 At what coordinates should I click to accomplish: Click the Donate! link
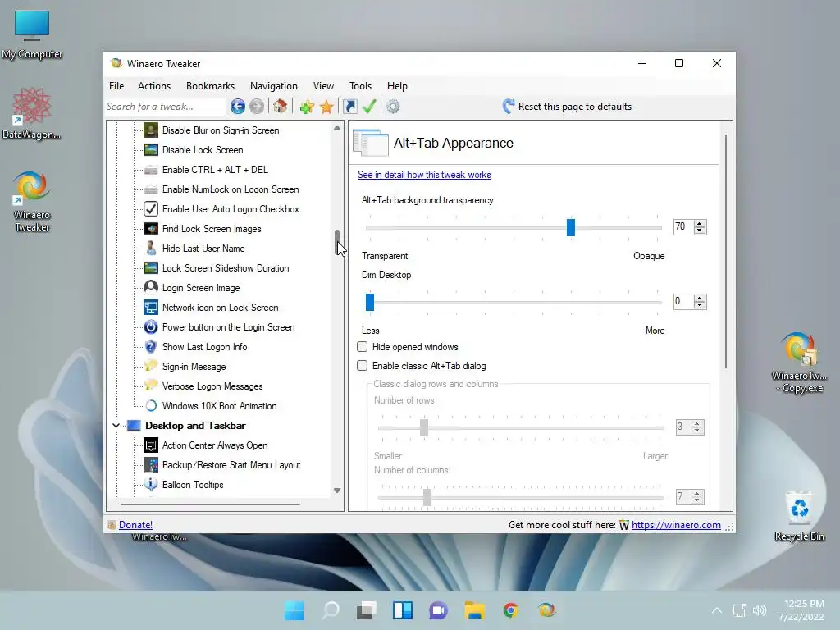click(x=135, y=525)
